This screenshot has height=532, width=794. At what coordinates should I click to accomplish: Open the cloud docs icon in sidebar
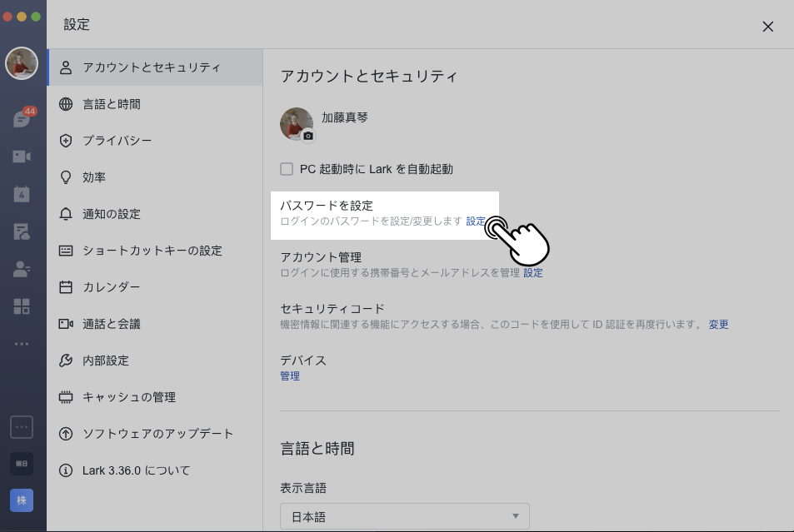click(22, 231)
